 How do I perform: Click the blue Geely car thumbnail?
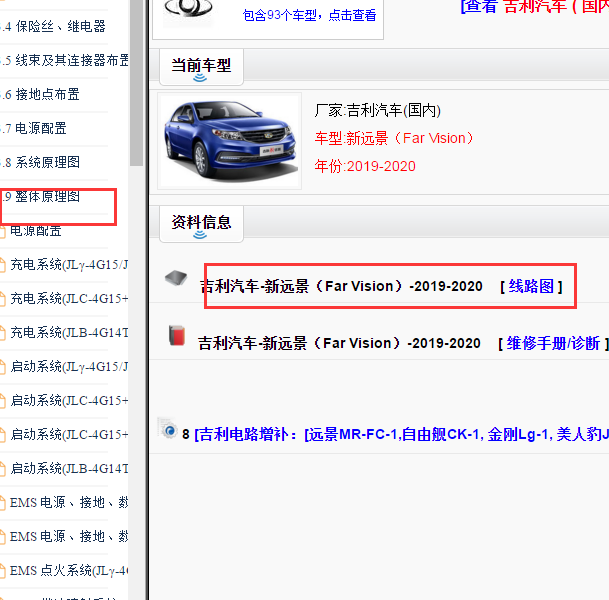[x=230, y=141]
